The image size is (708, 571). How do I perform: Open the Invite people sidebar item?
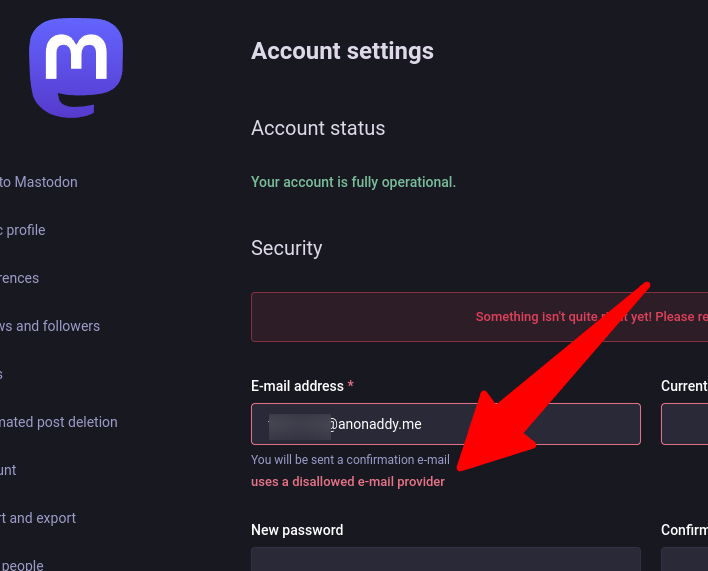click(22, 565)
